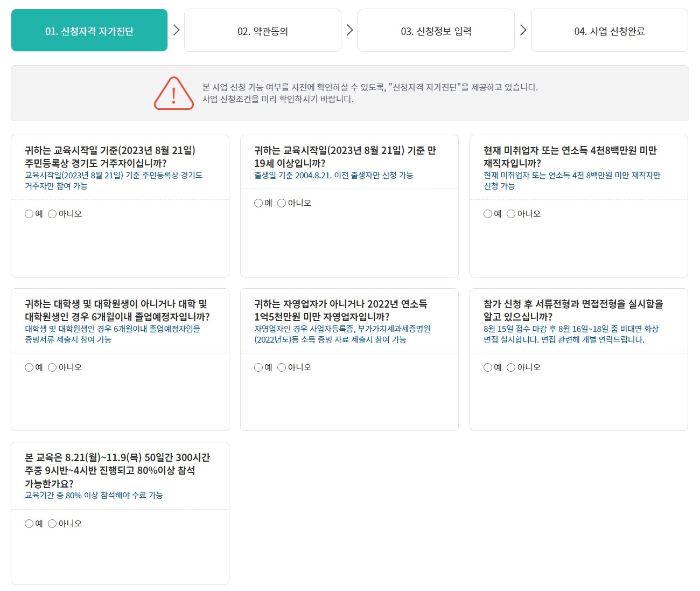Switch to the 03. 신청정보 입력 step
The width and height of the screenshot is (700, 591).
(436, 30)
